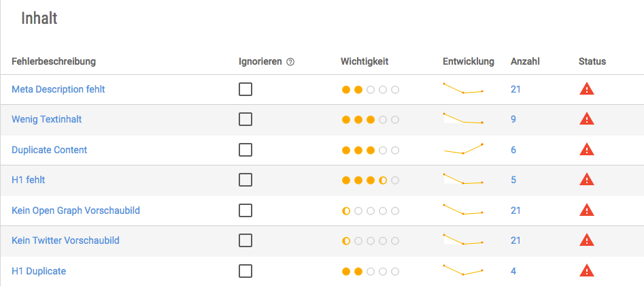Click the Anzahl column header
This screenshot has height=286, width=644.
(x=525, y=62)
